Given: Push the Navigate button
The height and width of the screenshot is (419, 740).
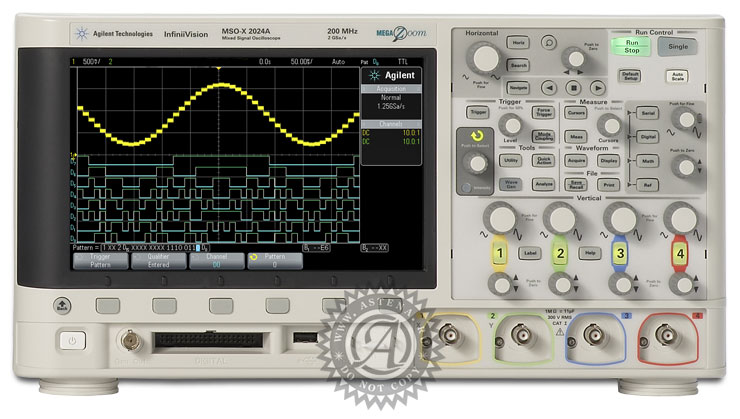Looking at the screenshot, I should [518, 88].
